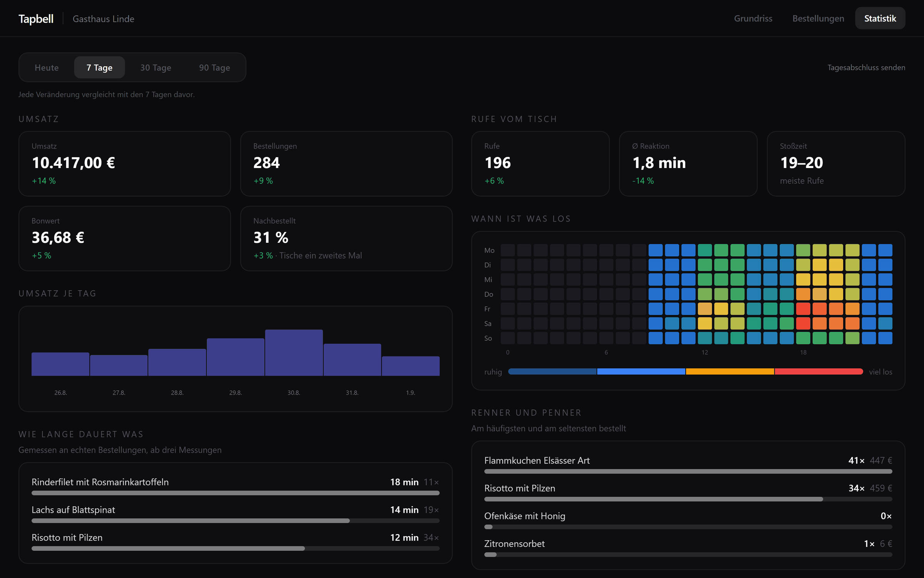Viewport: 924px width, 578px height.
Task: Click the orange legend segment
Action: pos(730,371)
